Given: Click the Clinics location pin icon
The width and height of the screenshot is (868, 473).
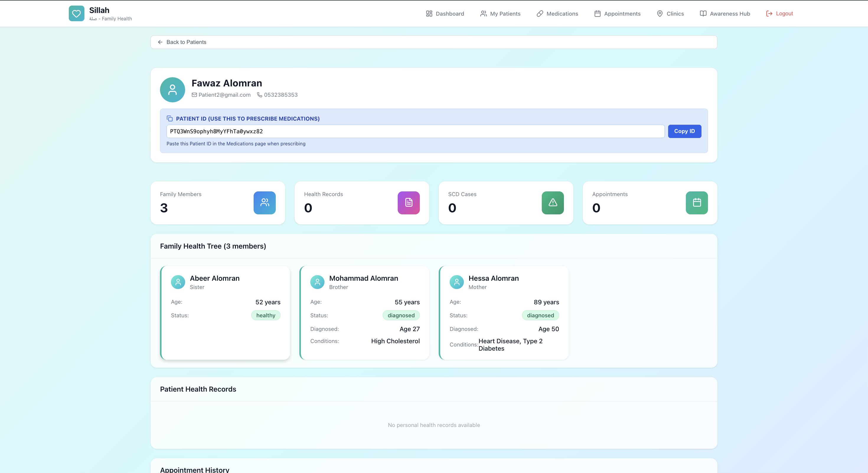Looking at the screenshot, I should coord(660,14).
